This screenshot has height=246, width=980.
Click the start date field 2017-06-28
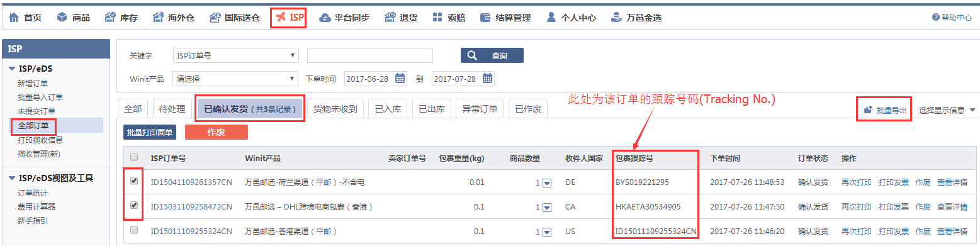(x=376, y=79)
